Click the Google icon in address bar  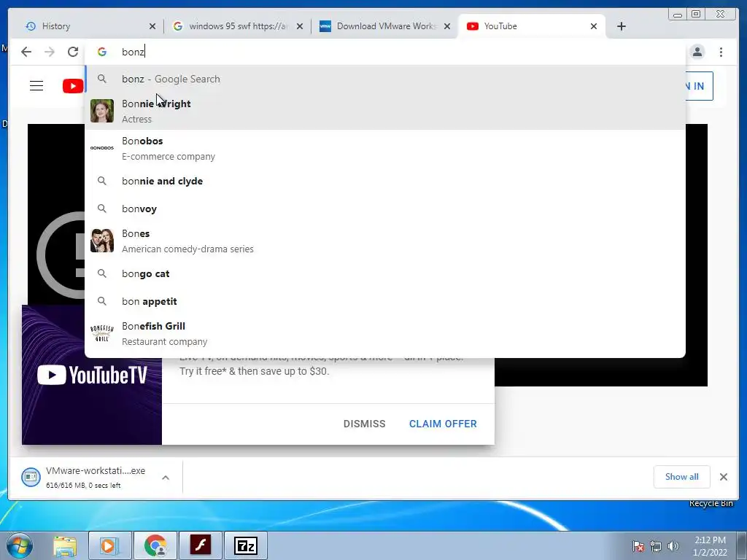coord(102,52)
